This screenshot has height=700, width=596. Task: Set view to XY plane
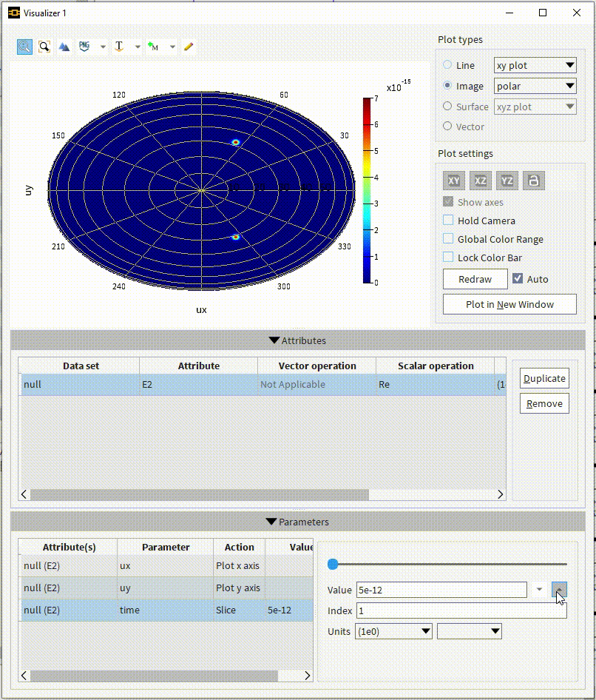point(454,181)
